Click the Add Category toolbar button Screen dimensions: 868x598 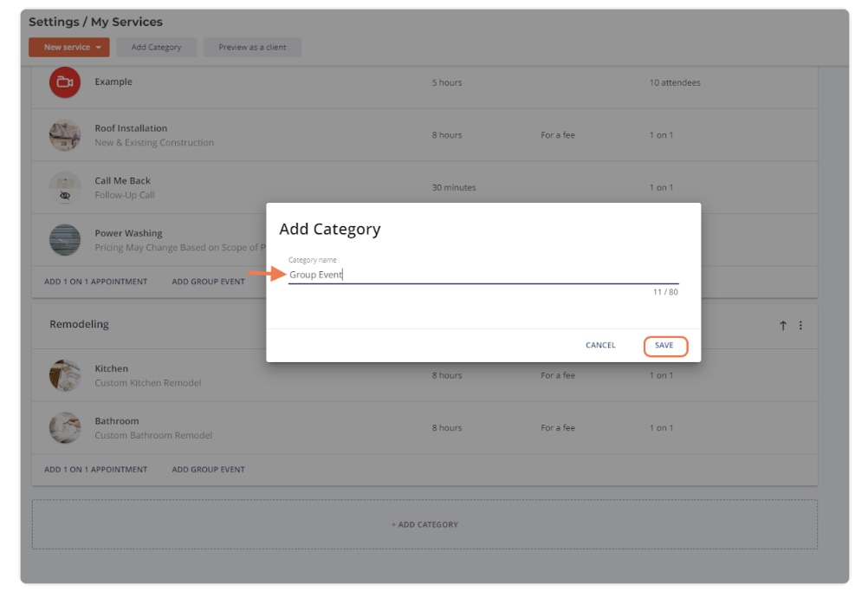tap(156, 48)
